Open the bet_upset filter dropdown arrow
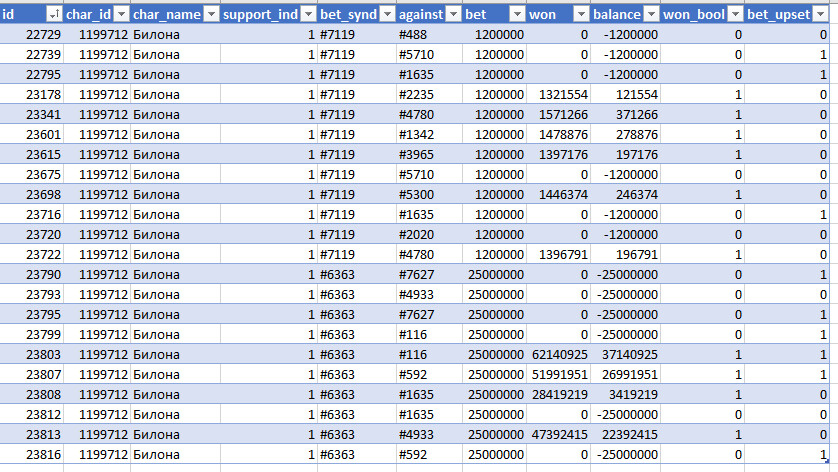Viewport: 838px width, 472px height. coord(821,14)
